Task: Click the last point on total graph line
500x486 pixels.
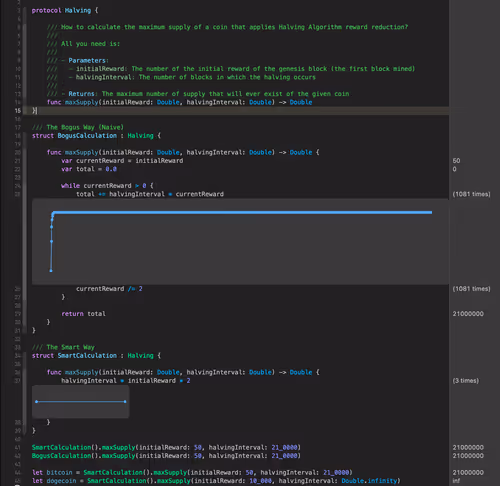Action: point(431,212)
